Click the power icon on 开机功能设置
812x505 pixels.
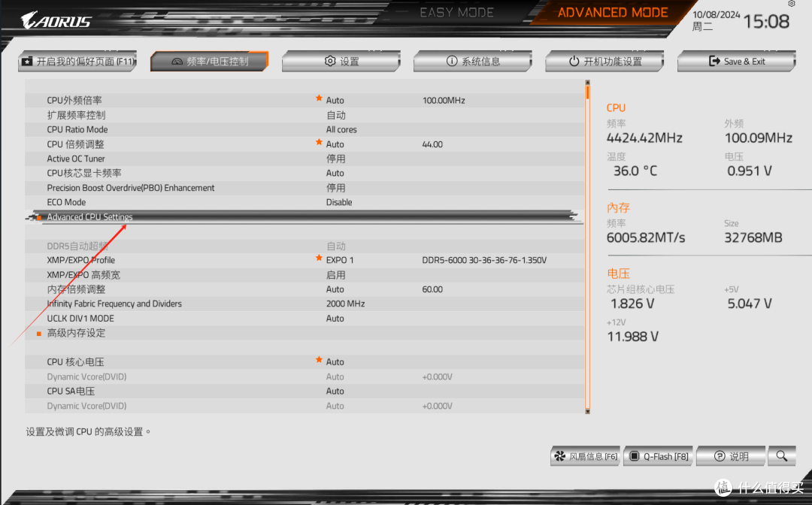click(574, 61)
